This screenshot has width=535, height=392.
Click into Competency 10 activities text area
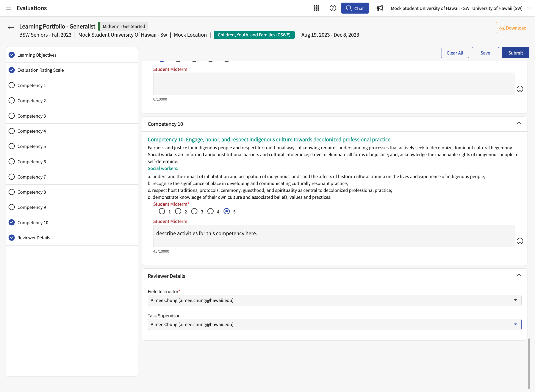tap(334, 236)
